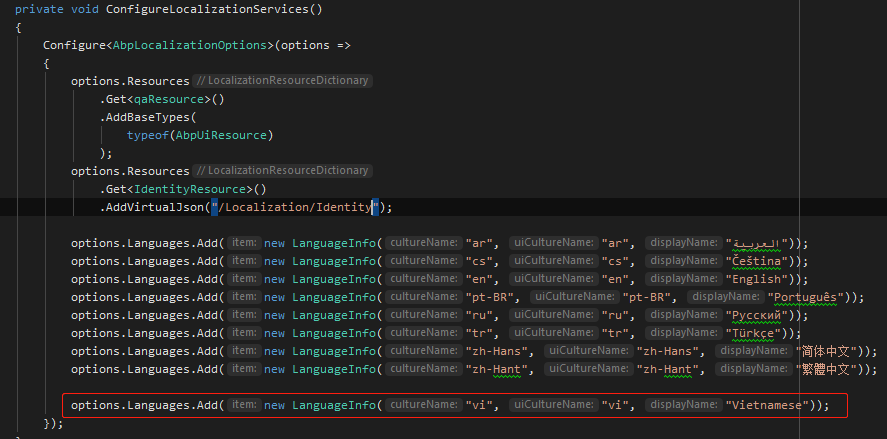The image size is (887, 439).
Task: Click the "简体中文" display name string
Action: pos(829,351)
